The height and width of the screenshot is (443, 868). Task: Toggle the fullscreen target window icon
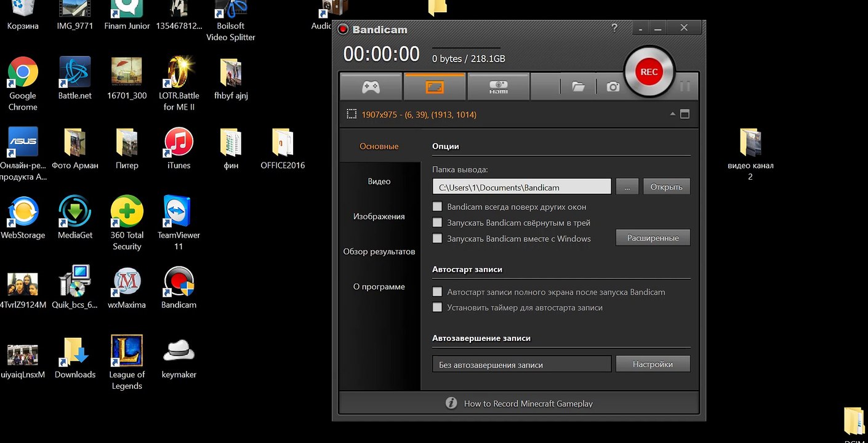point(685,114)
